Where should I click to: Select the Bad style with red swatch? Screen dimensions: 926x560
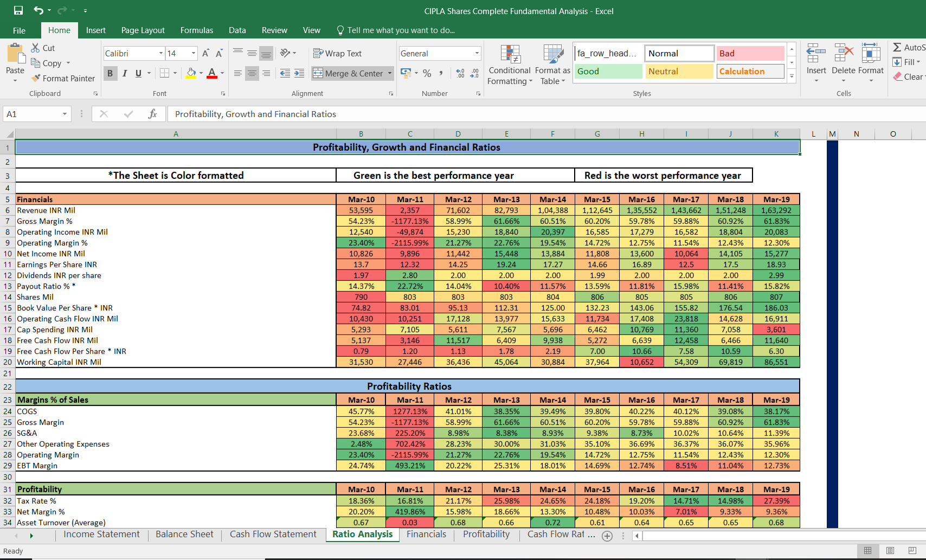(750, 53)
